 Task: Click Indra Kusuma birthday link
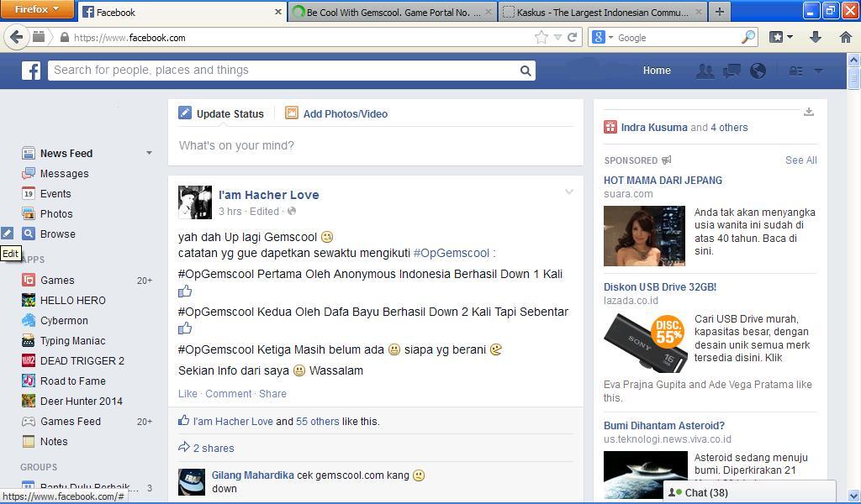[654, 127]
